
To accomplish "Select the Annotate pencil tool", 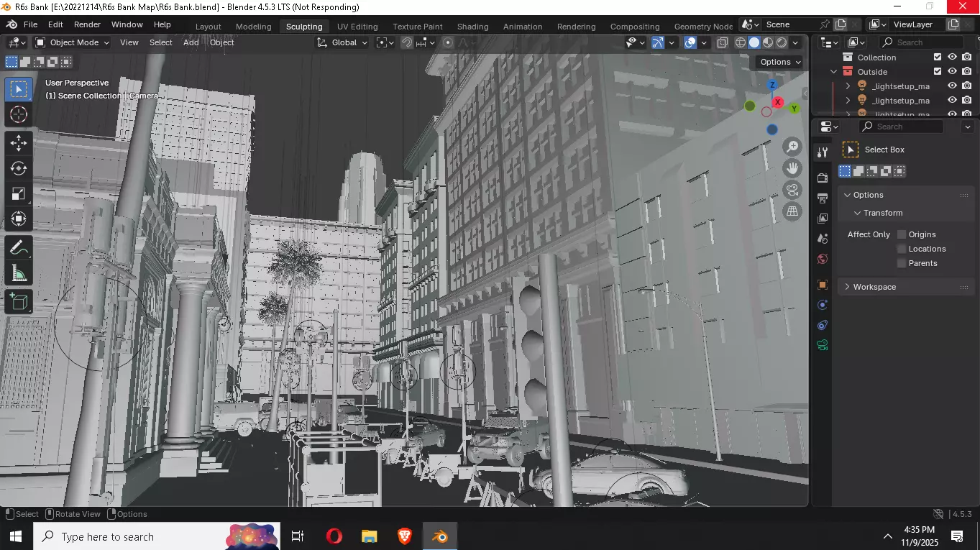I will coord(19,248).
